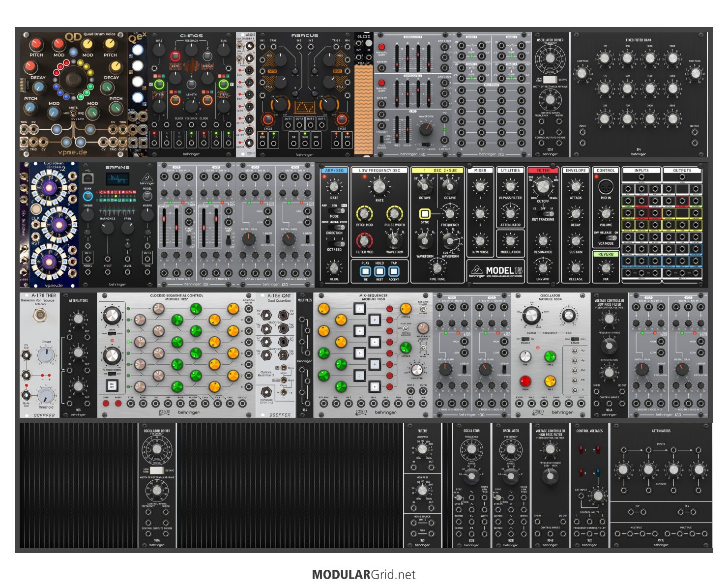Screen dimensions: 728x585
Task: Click the Offset knob on A-178 Theremin
Action: coord(46,355)
